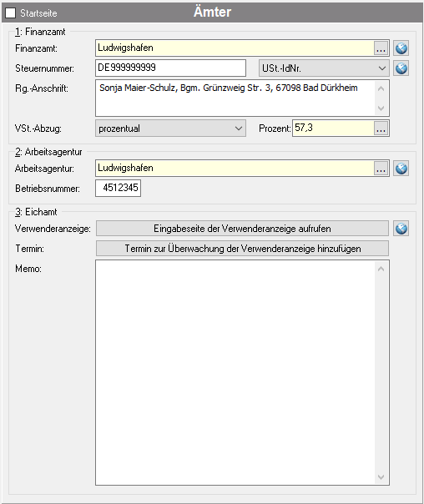Image resolution: width=424 pixels, height=504 pixels.
Task: Toggle the Startseite checkbox
Action: (x=10, y=13)
